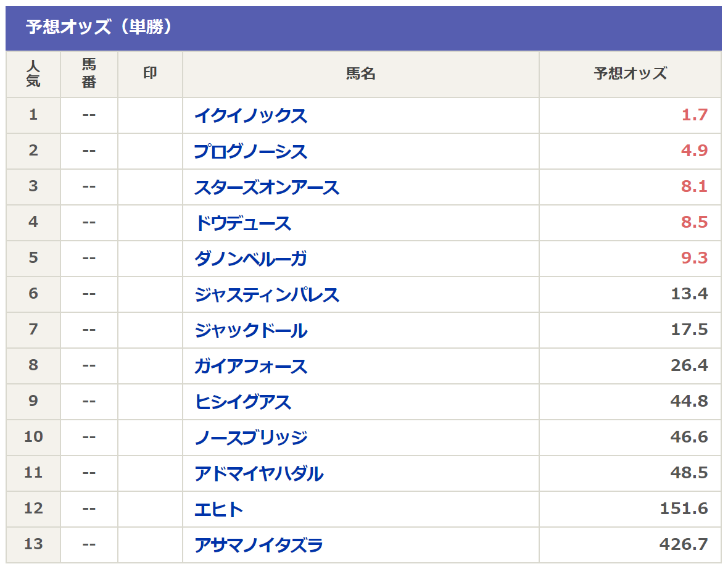
Task: Open the ジャスティンパレス horse link
Action: tap(267, 294)
